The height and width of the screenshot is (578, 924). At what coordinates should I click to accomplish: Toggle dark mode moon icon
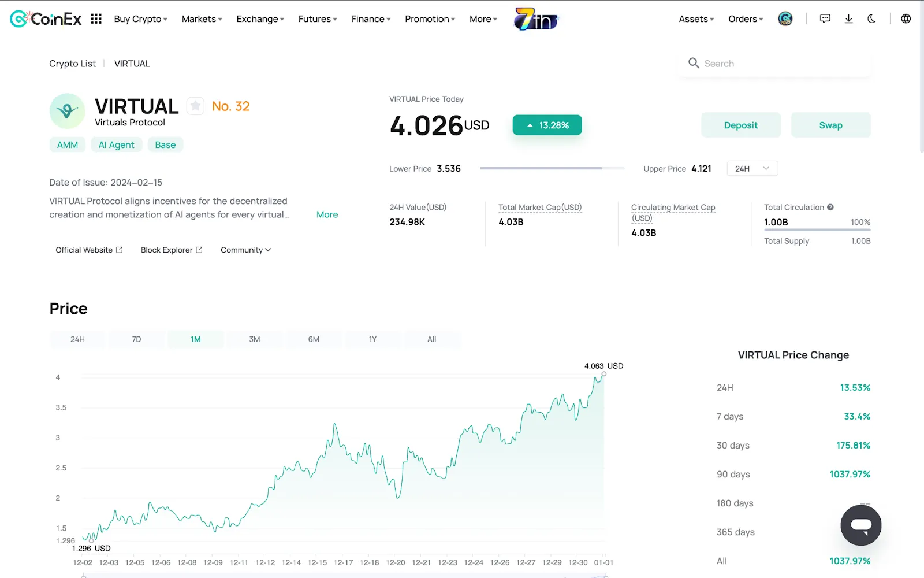pos(871,19)
